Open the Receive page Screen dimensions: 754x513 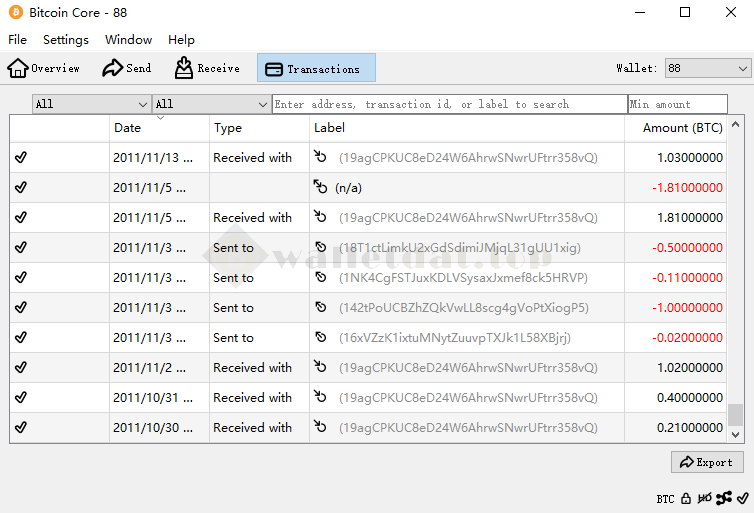click(207, 68)
